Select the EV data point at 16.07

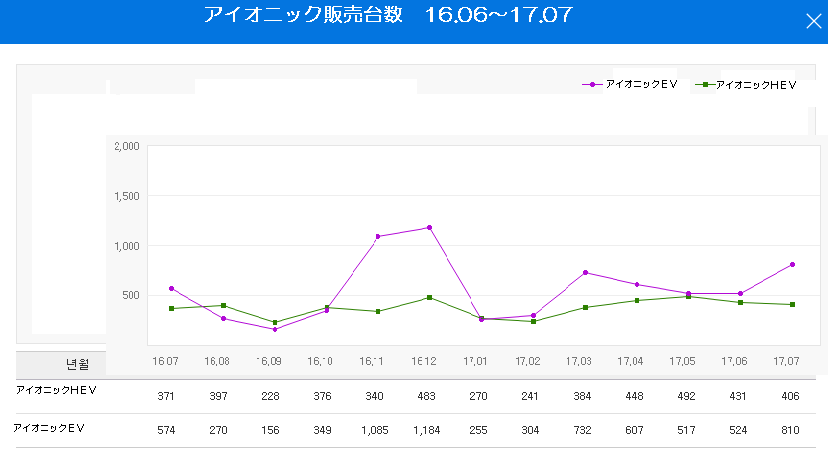point(171,288)
